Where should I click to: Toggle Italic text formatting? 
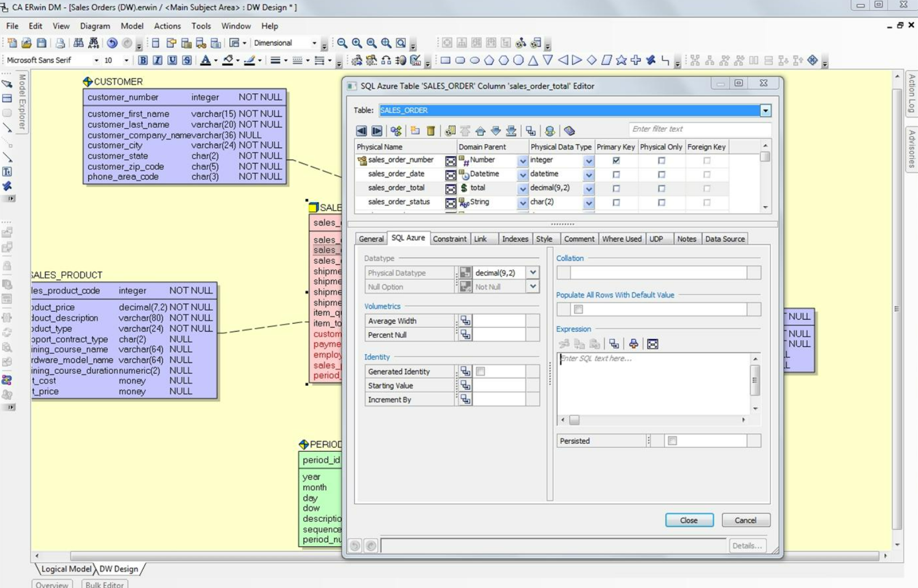point(158,60)
